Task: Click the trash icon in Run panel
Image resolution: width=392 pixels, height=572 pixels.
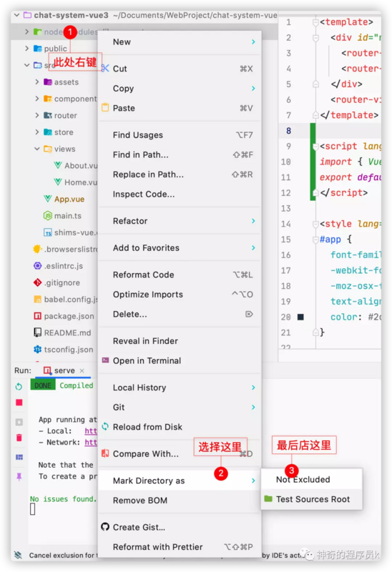Action: (x=19, y=438)
